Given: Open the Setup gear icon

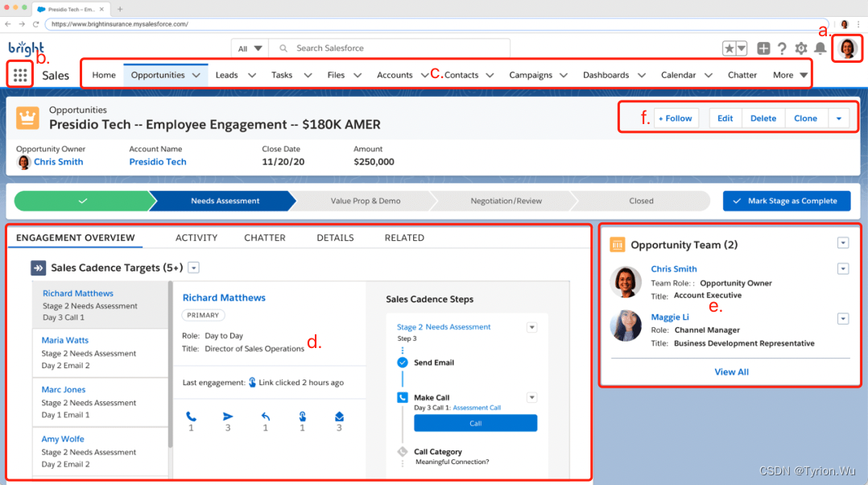Looking at the screenshot, I should pos(801,48).
